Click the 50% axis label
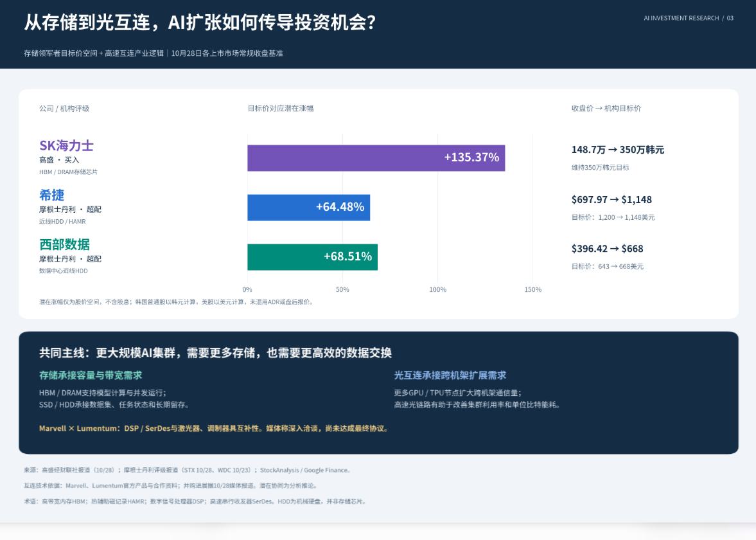Viewport: 756px width, 540px height. tap(342, 289)
